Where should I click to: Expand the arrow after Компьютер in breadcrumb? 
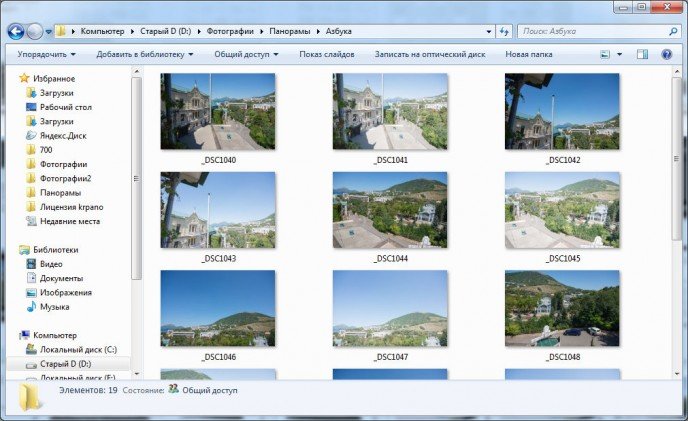132,31
